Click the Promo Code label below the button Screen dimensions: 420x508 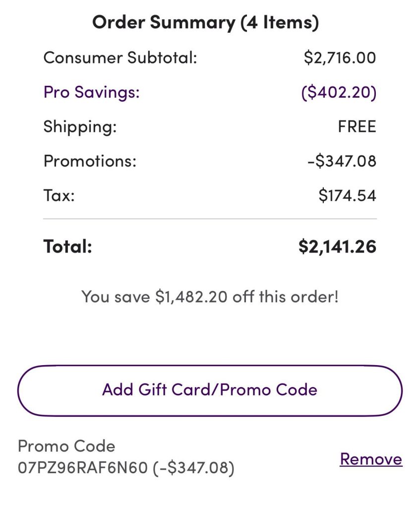66,446
